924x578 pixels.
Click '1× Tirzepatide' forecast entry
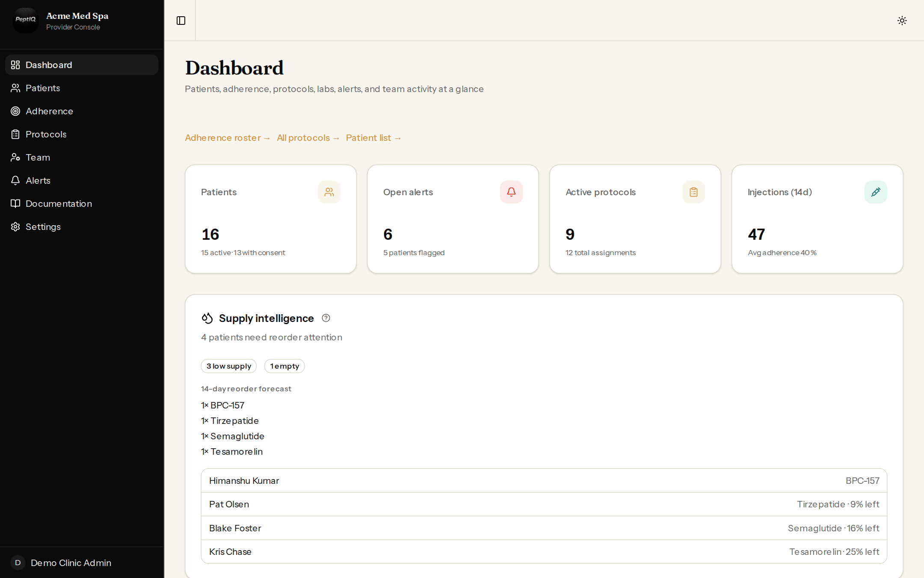(x=230, y=420)
